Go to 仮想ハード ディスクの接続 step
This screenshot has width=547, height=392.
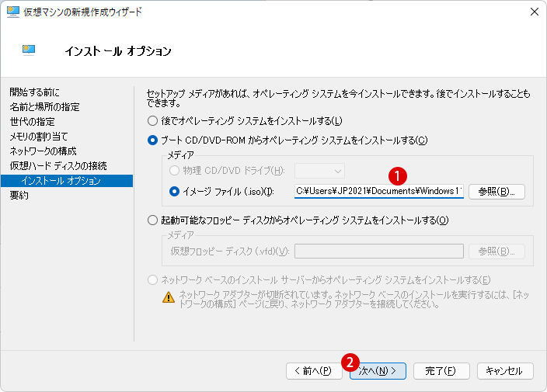[x=58, y=166]
